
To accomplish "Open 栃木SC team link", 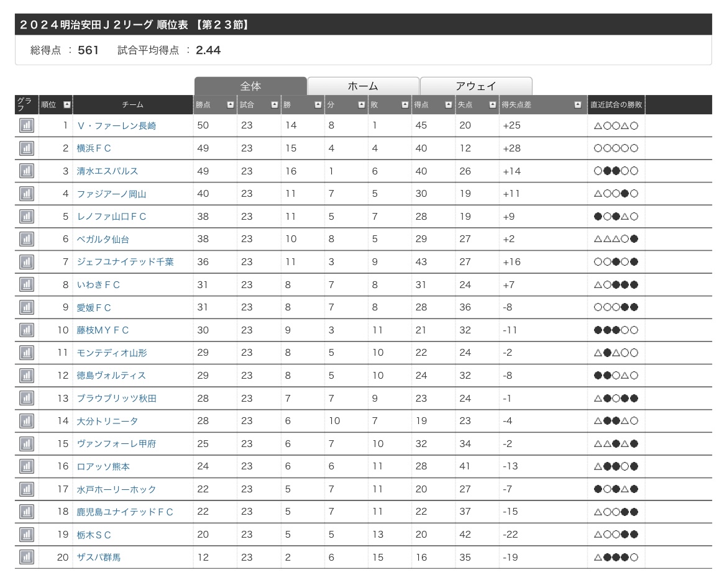I will (94, 534).
